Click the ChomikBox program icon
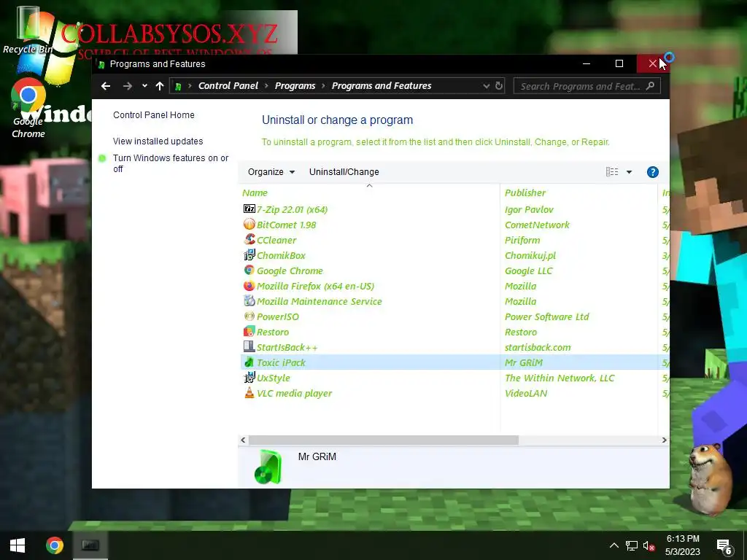The width and height of the screenshot is (747, 560). (249, 254)
